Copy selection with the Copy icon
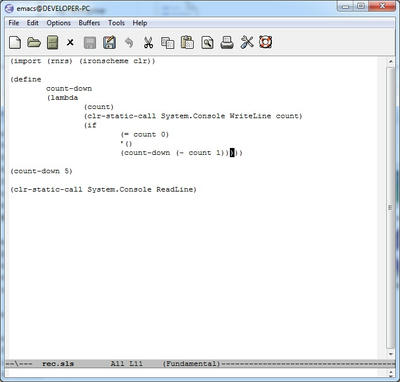The width and height of the screenshot is (400, 382). click(x=168, y=43)
